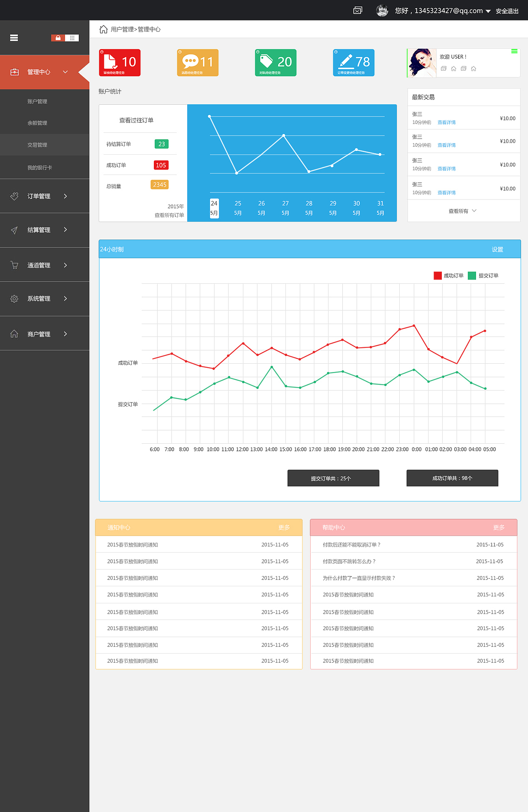Click the shopping cart icon beside 通道管理
Screen dimensions: 528x812
coord(14,265)
